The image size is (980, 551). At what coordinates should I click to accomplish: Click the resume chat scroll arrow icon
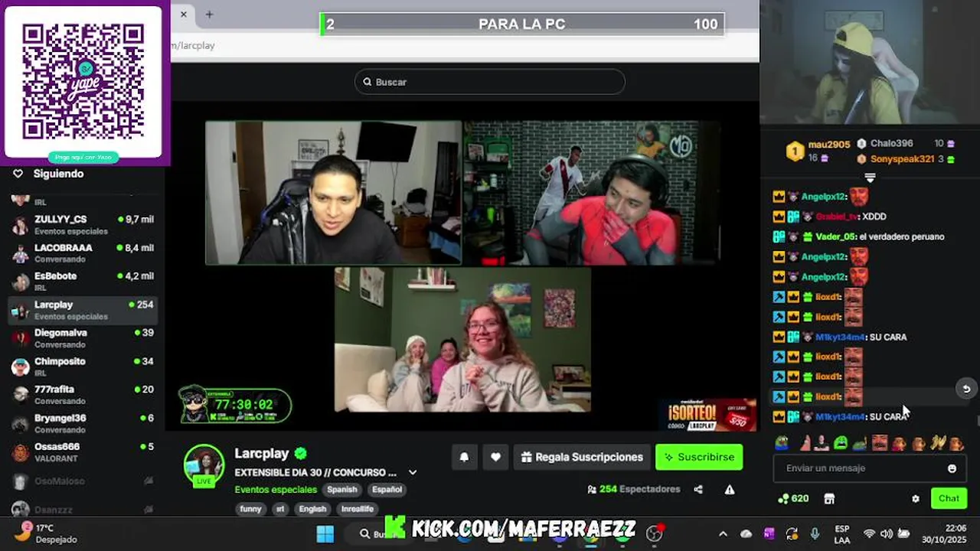click(966, 389)
